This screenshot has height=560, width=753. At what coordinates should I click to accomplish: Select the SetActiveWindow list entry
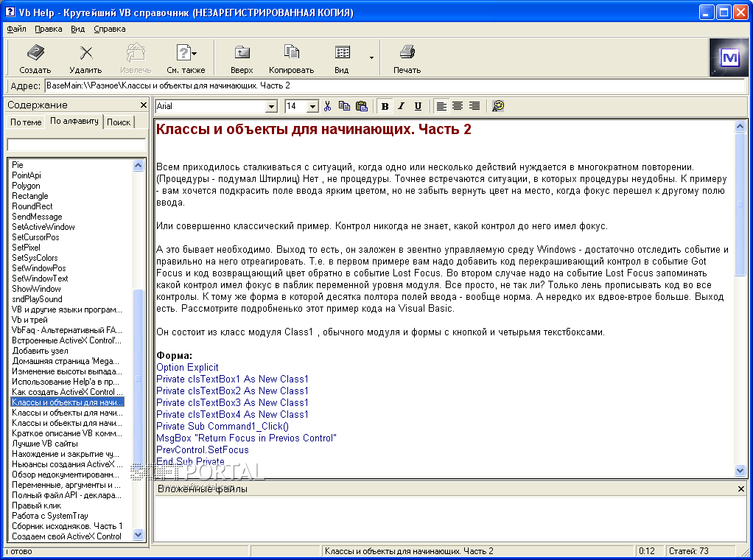pos(43,227)
